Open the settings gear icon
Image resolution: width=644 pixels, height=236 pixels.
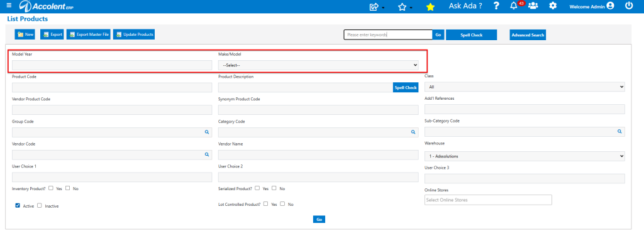point(553,6)
